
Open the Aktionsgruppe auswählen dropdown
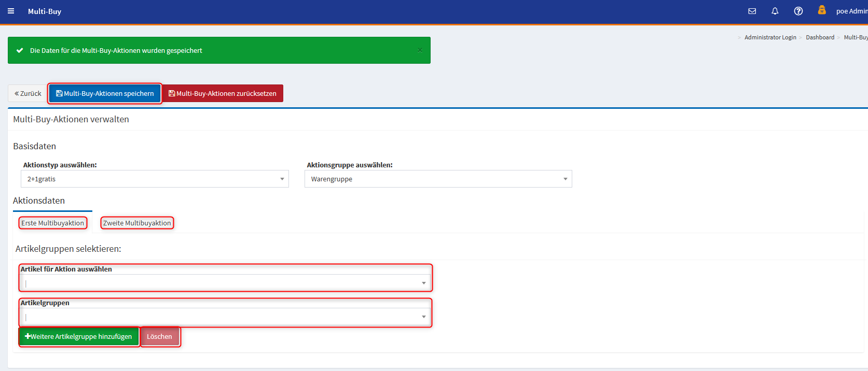[438, 179]
